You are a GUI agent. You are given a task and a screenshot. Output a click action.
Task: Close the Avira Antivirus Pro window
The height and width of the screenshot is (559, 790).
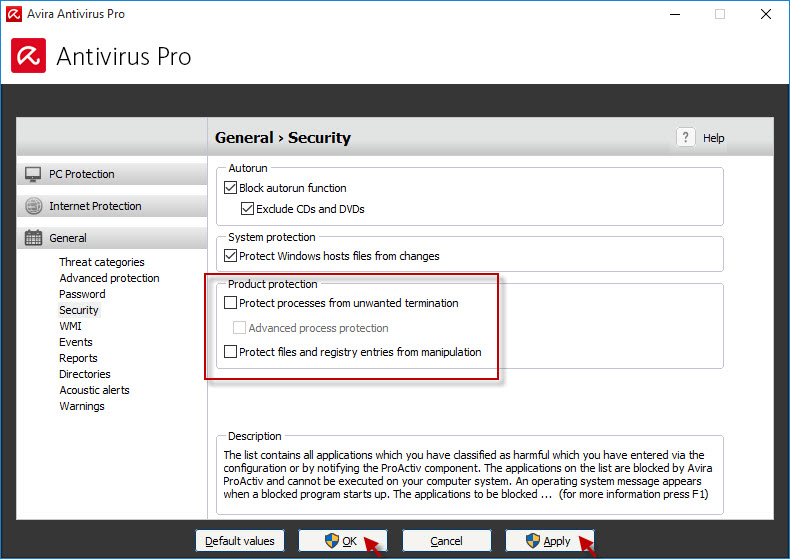(x=766, y=14)
